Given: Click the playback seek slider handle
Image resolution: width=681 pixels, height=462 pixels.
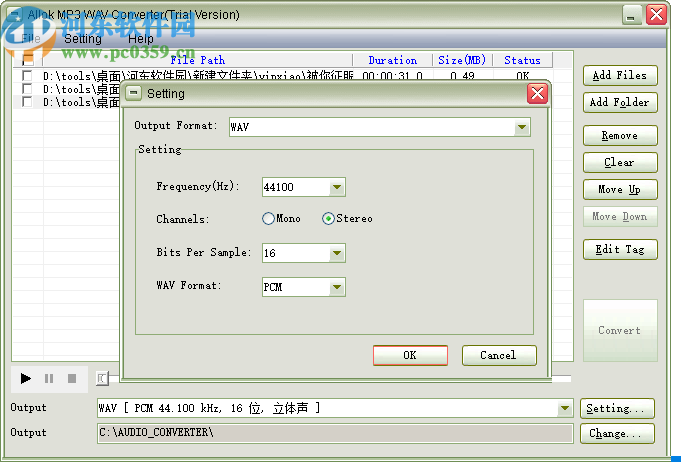Looking at the screenshot, I should click(102, 379).
